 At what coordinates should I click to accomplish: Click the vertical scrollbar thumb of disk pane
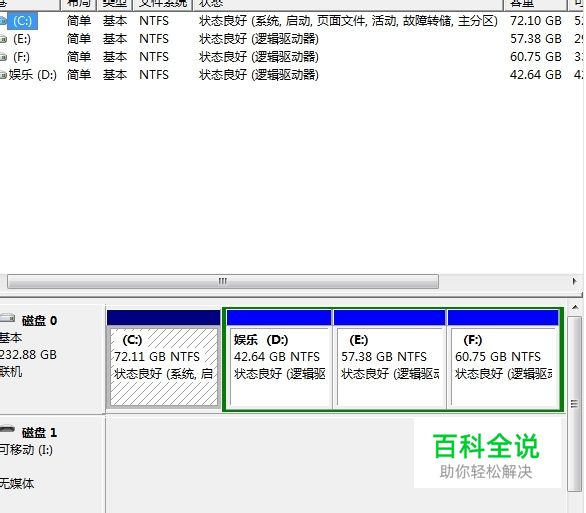[x=575, y=404]
